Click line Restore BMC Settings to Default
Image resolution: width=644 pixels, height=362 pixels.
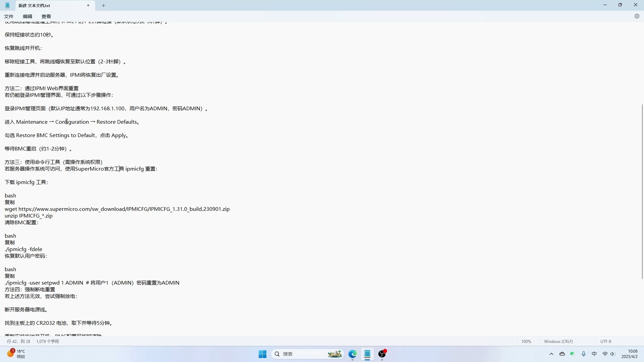[67, 135]
